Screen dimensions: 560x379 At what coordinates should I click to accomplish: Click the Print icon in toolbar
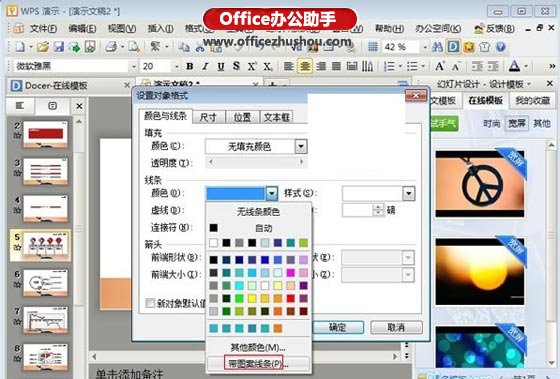(111, 47)
